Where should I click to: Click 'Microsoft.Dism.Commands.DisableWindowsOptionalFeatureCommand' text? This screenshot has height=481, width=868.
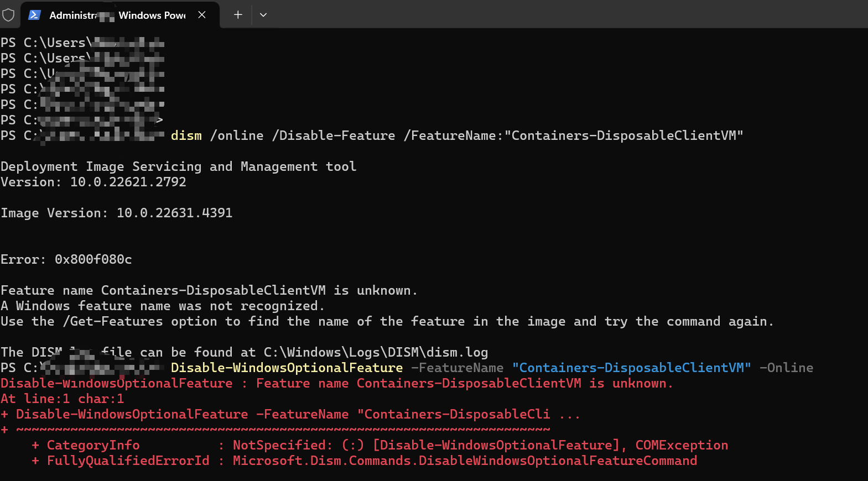point(465,461)
